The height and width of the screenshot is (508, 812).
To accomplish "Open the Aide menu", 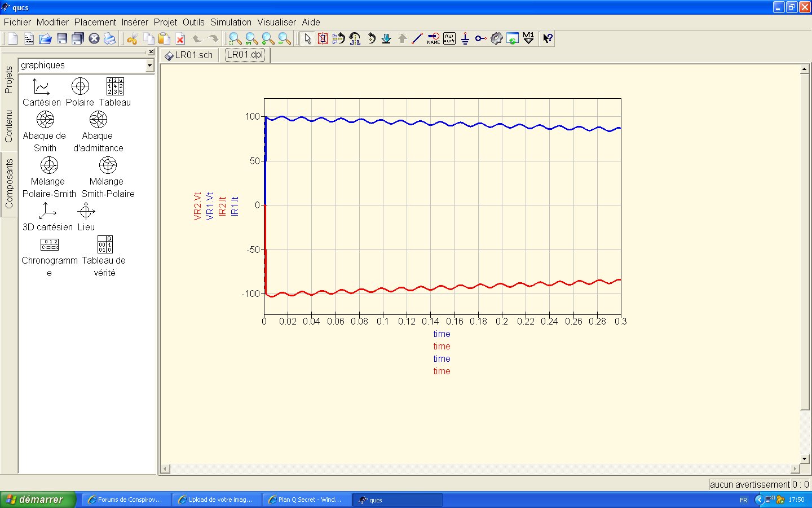I will pyautogui.click(x=311, y=22).
